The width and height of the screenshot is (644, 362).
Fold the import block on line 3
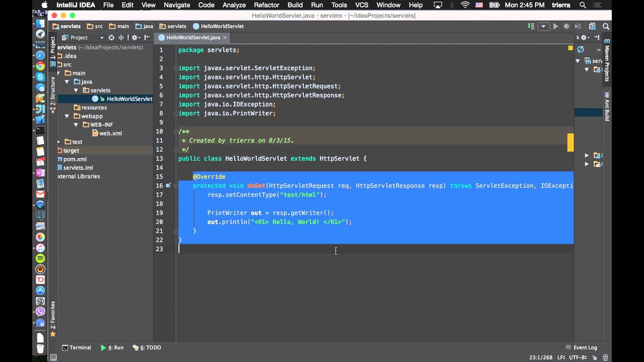tap(176, 68)
